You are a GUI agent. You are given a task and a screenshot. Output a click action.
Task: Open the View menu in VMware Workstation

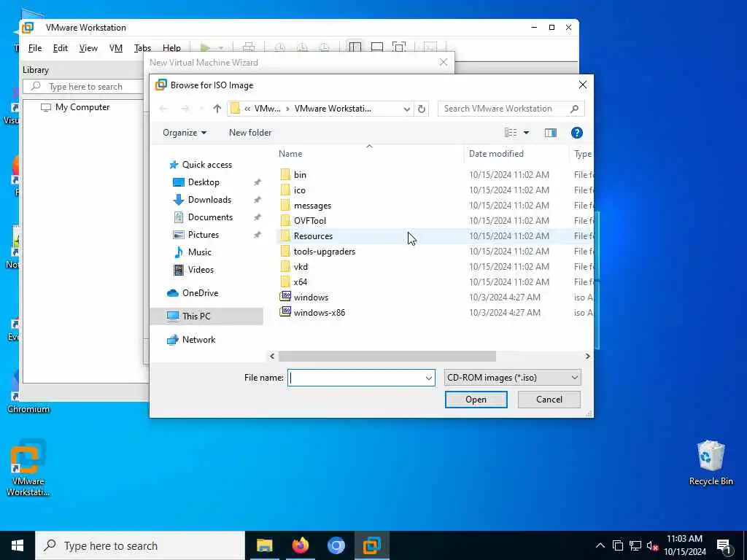pos(88,48)
